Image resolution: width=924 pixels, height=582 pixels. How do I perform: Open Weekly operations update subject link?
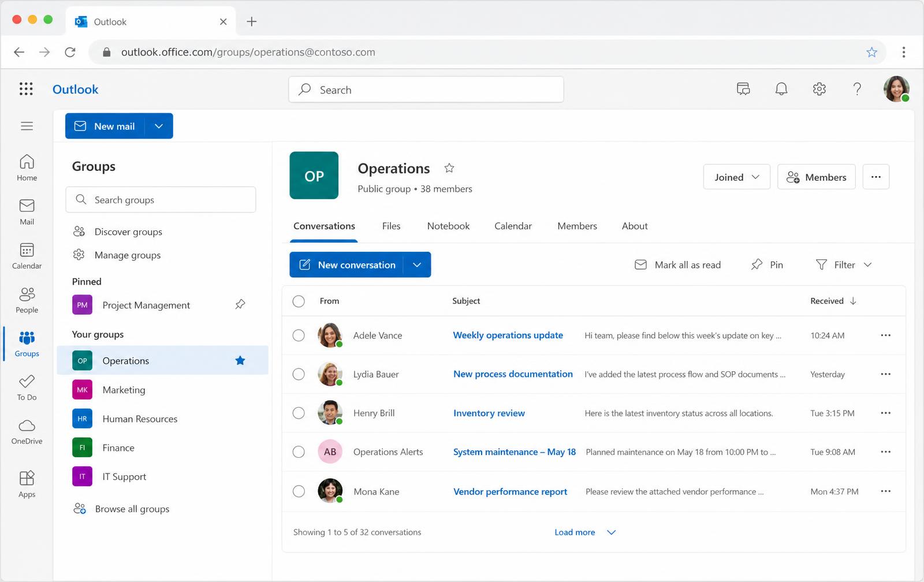tap(508, 335)
